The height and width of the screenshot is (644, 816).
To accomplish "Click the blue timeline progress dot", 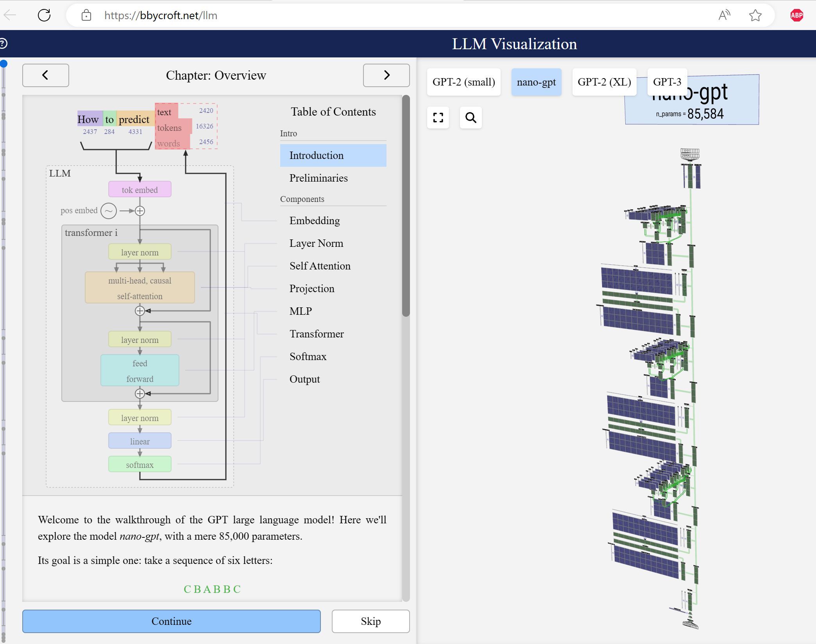I will 4,64.
